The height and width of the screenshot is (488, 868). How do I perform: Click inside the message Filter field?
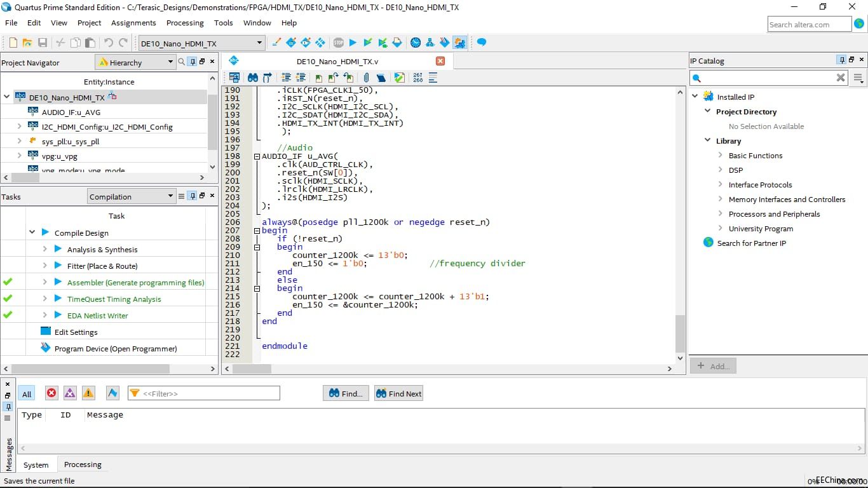point(203,393)
